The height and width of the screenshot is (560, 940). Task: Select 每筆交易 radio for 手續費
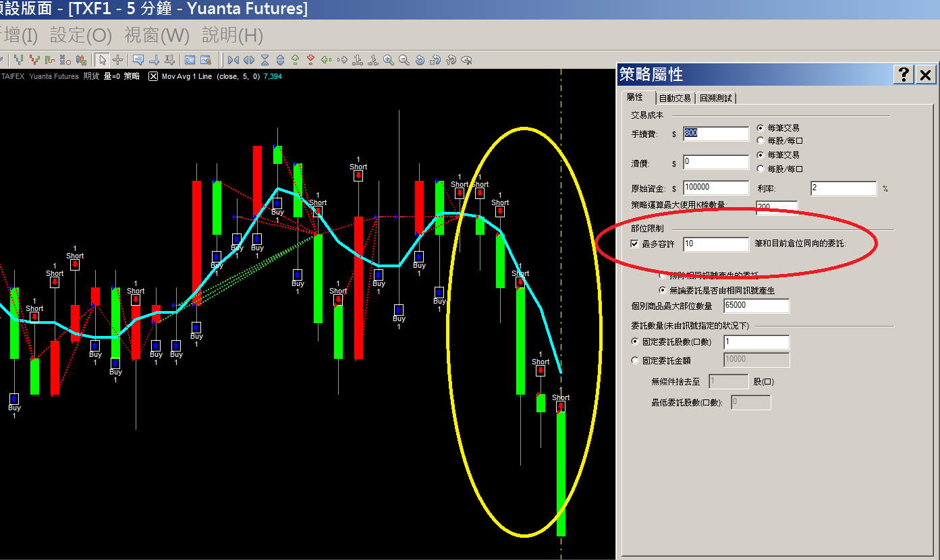pos(761,128)
